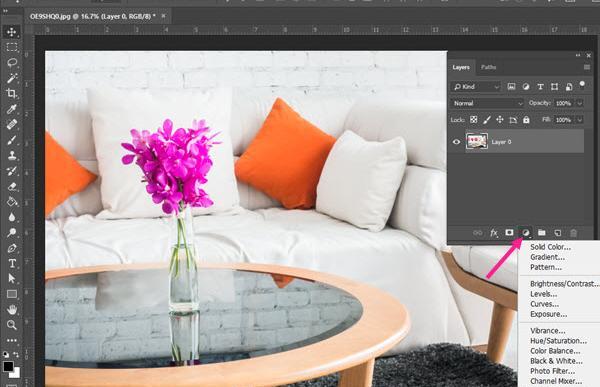Add a layer style with fx icon
The image size is (600, 387).
tap(494, 233)
